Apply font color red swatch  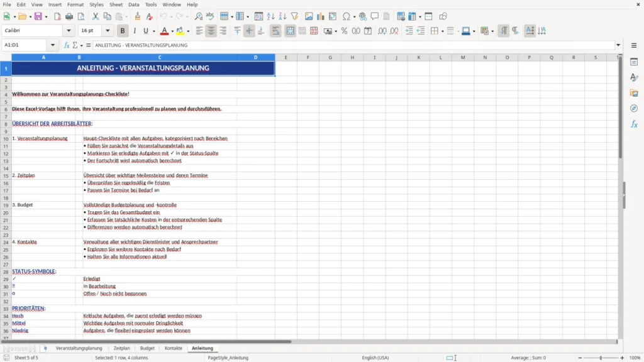[164, 31]
